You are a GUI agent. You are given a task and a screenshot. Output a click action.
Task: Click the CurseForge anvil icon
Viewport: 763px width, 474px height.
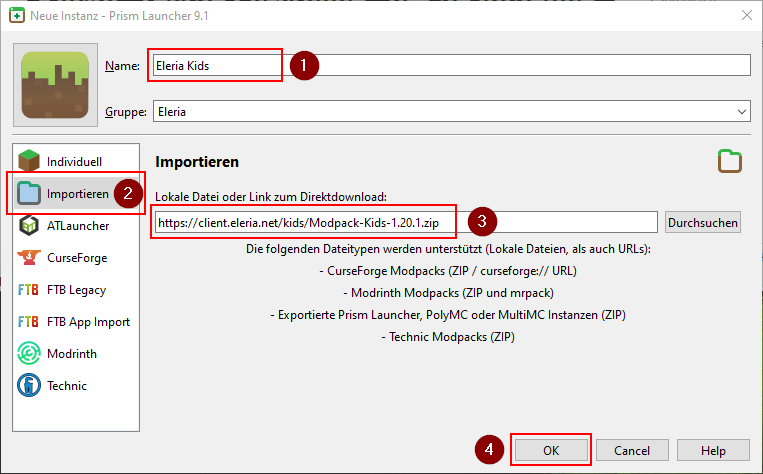tap(30, 258)
